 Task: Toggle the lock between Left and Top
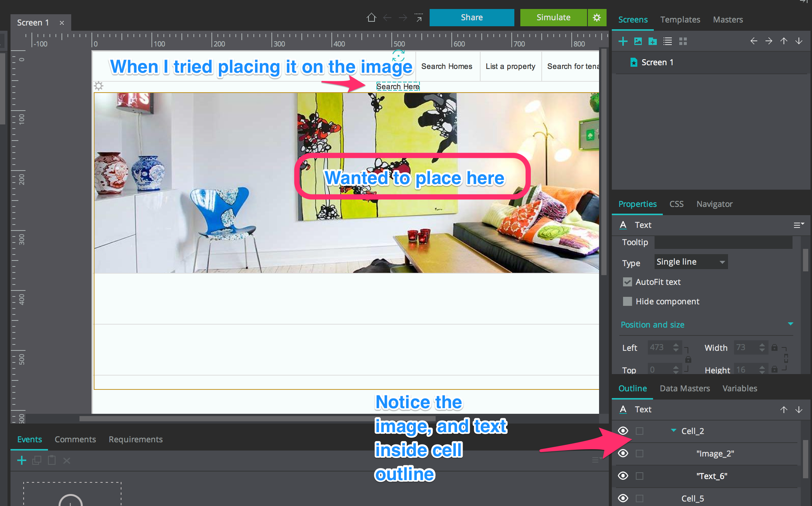[688, 359]
